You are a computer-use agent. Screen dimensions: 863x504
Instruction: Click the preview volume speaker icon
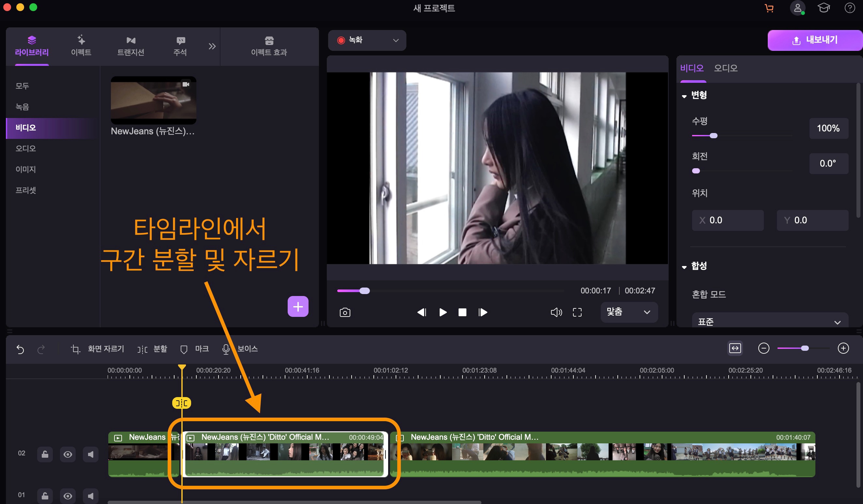[x=556, y=312]
